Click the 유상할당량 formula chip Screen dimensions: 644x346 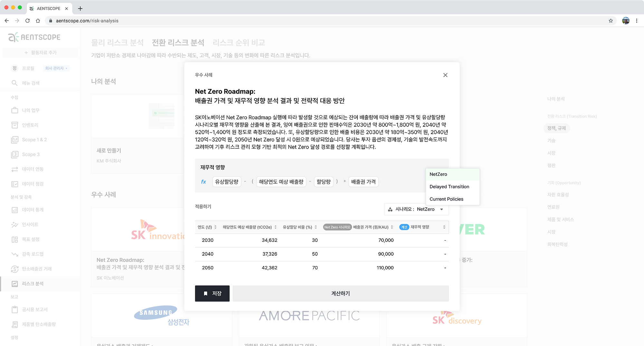click(x=227, y=182)
